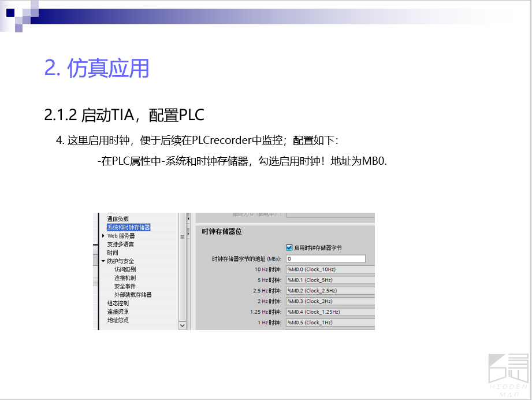Open 组态控制 settings
The image size is (532, 400).
[x=118, y=303]
